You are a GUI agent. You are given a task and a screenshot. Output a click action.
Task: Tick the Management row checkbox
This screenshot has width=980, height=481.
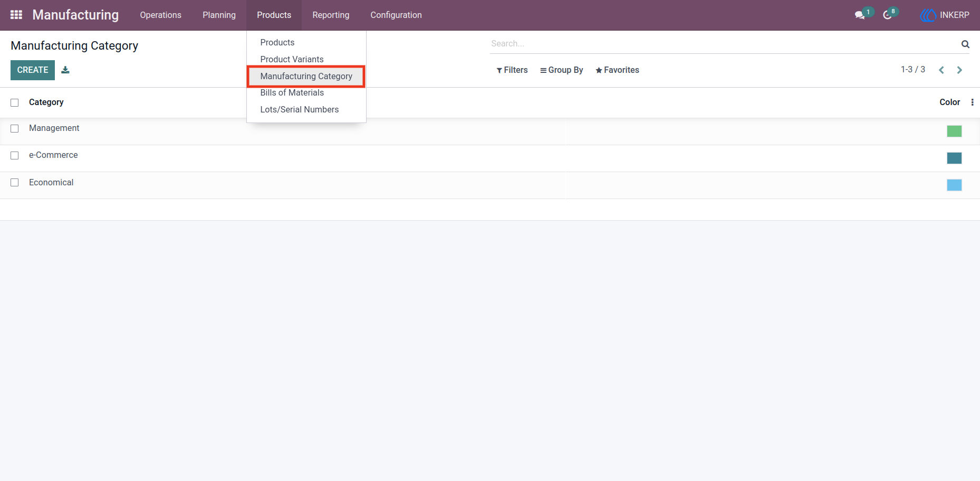pyautogui.click(x=15, y=128)
